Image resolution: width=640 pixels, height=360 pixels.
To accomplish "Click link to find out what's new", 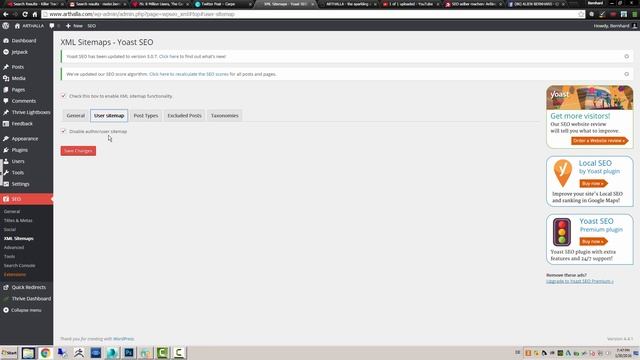I will (x=169, y=56).
